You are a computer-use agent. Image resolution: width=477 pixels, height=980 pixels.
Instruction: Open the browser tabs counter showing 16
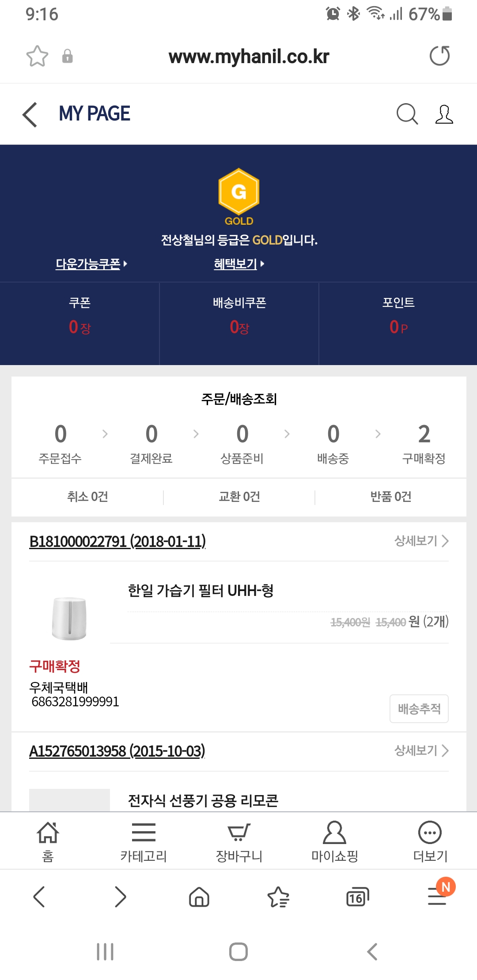click(357, 897)
